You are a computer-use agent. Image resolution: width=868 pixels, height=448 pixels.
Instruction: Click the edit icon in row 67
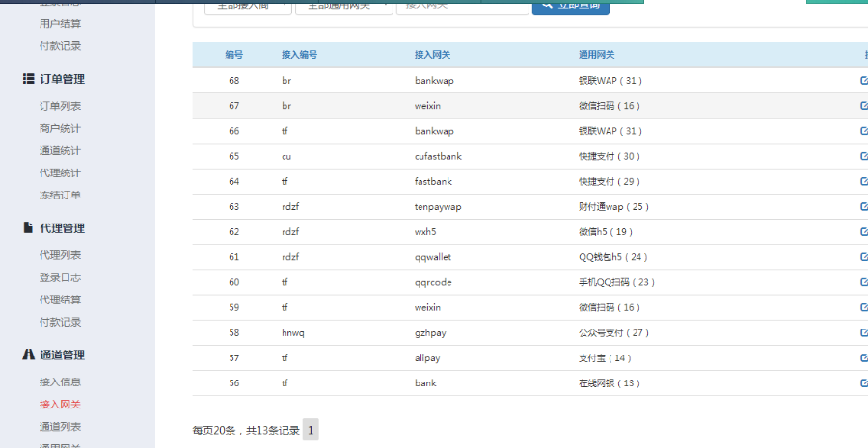click(x=863, y=105)
